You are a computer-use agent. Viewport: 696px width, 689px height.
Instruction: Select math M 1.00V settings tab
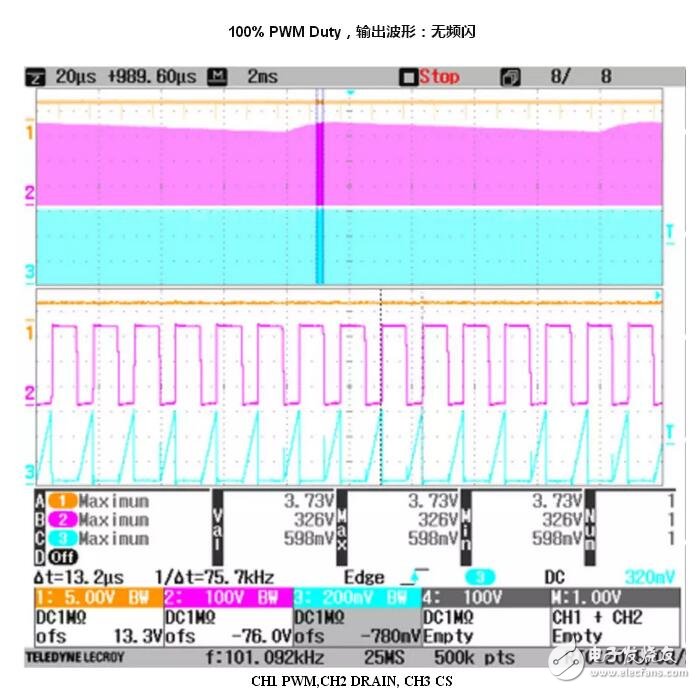tap(615, 598)
